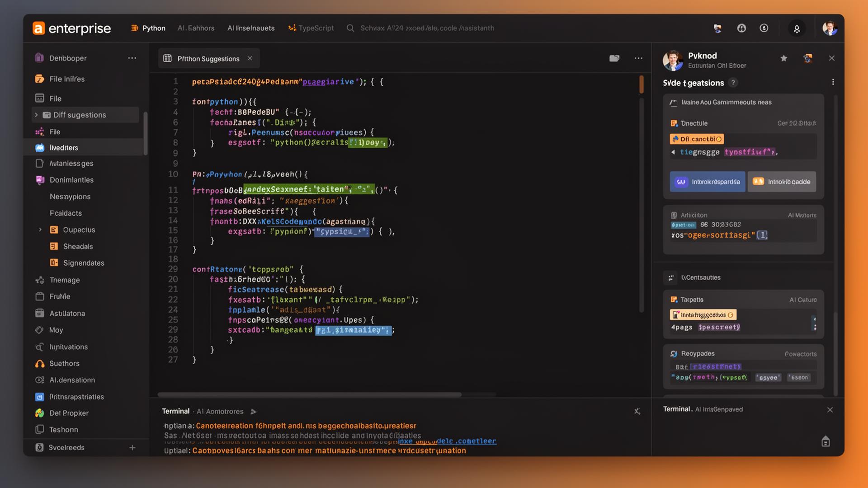Open Denbboper sidebar item
This screenshot has width=868, height=488.
(68, 58)
